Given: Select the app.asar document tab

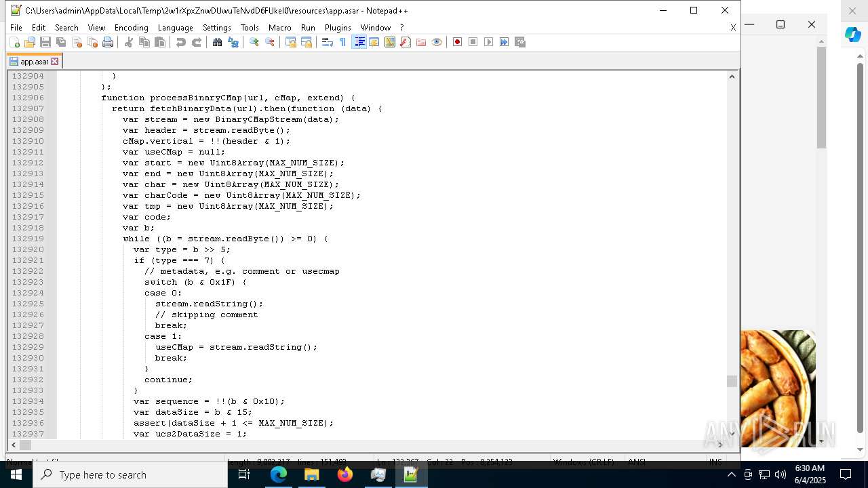Looking at the screenshot, I should tap(33, 62).
